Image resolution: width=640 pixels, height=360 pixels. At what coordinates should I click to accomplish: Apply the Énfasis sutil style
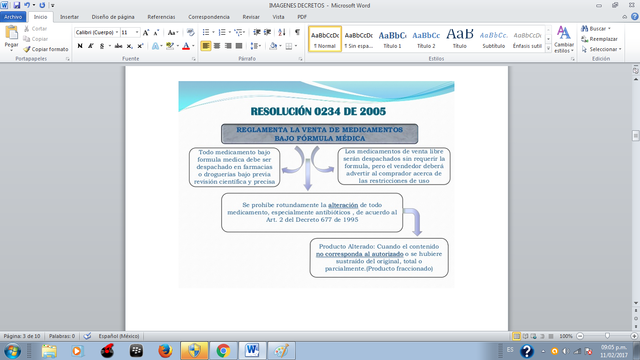pos(527,39)
